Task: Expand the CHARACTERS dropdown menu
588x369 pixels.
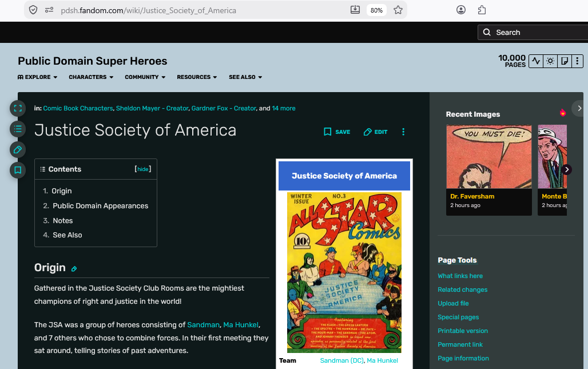Action: 91,77
